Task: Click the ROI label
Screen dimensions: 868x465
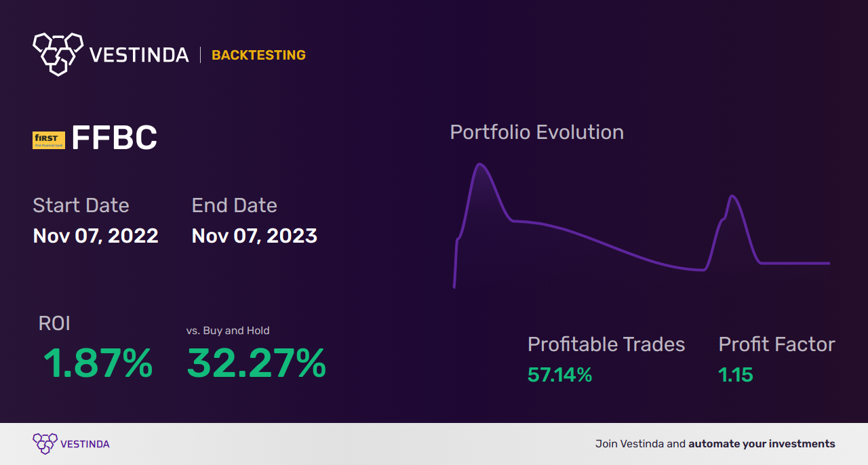Action: click(54, 323)
